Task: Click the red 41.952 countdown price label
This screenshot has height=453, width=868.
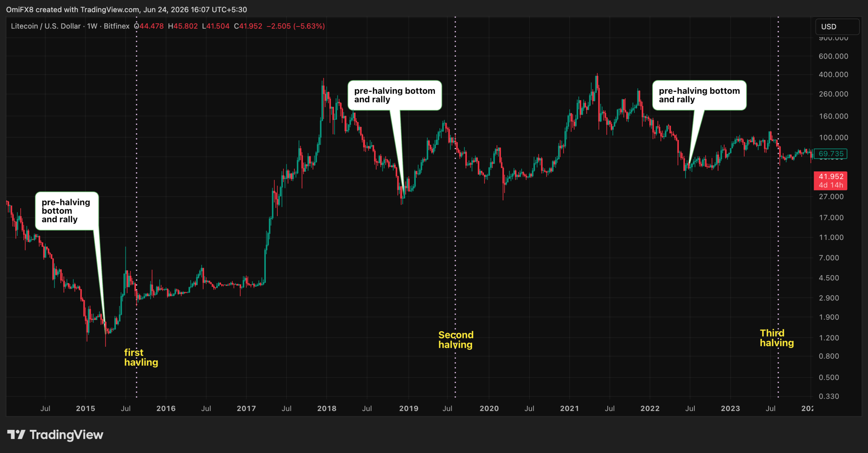Action: click(830, 181)
